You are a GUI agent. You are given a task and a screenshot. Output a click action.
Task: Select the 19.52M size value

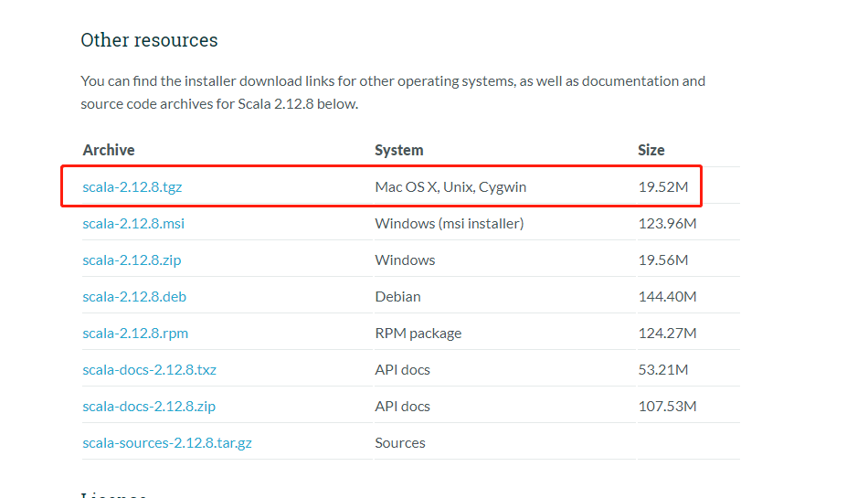pyautogui.click(x=663, y=187)
